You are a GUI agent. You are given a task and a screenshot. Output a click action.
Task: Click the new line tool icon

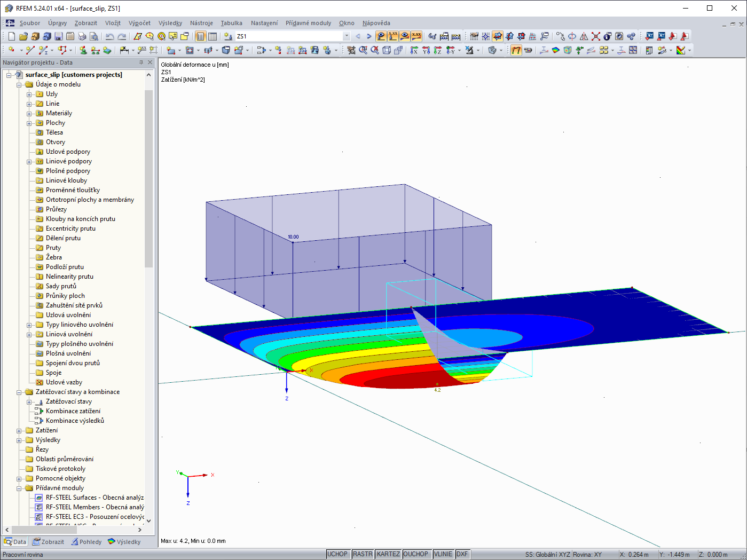coord(30,50)
